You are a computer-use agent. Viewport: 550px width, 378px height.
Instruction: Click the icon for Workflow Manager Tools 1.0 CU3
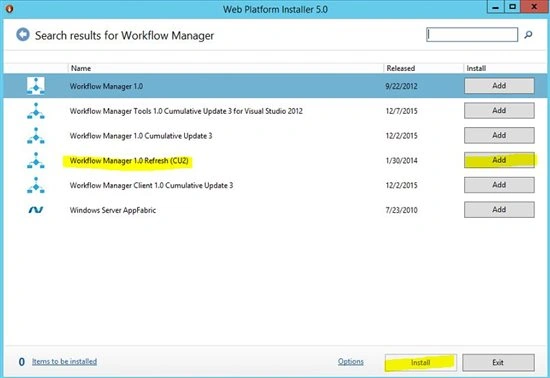36,111
